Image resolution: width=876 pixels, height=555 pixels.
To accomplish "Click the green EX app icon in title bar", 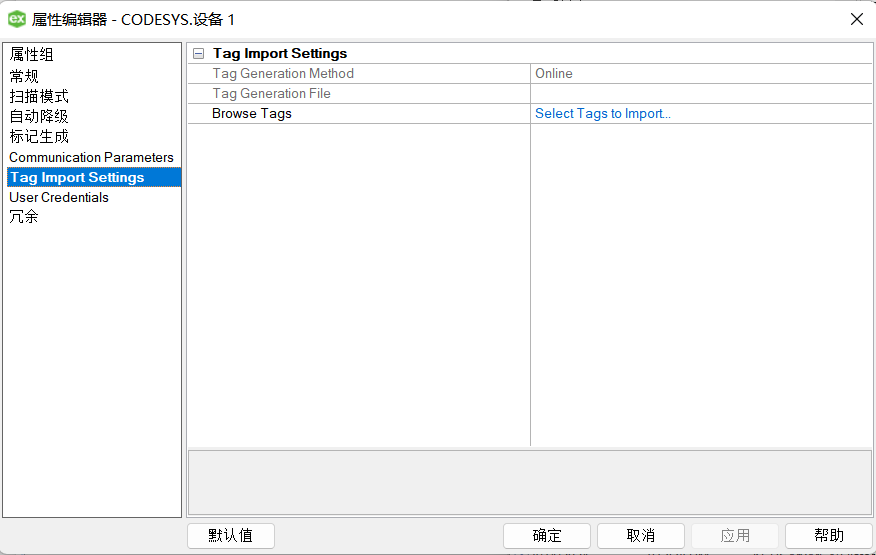I will (17, 19).
